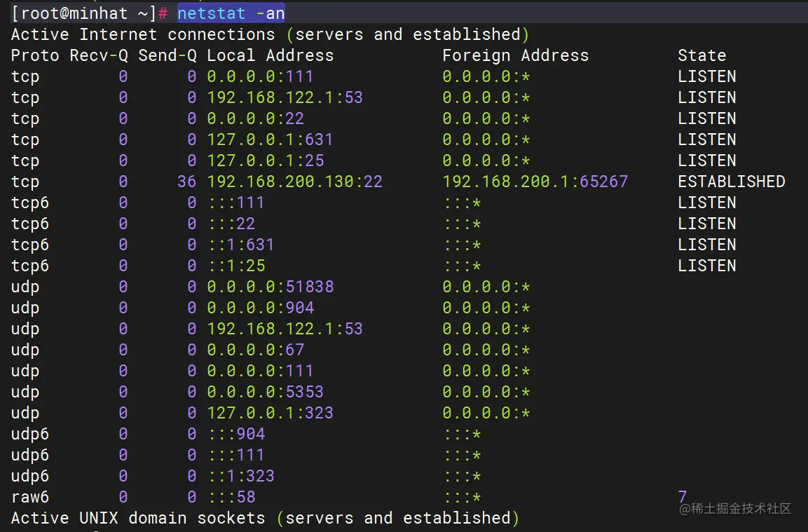
Task: Click 'Active Internet connections' heading line
Action: [x=270, y=34]
